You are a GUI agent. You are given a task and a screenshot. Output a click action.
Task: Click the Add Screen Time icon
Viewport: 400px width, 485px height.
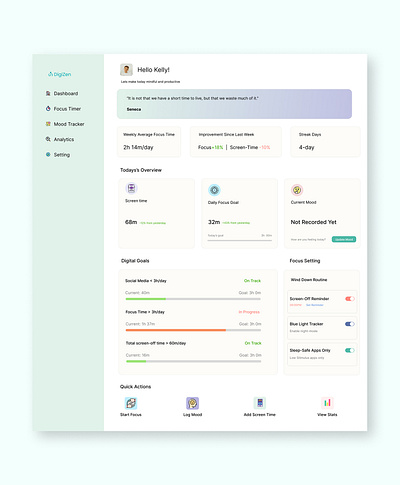pyautogui.click(x=260, y=403)
